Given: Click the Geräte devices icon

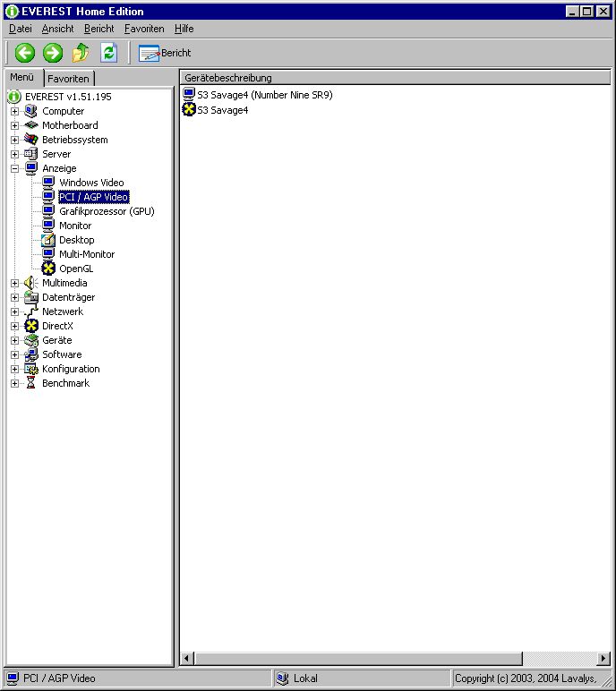Looking at the screenshot, I should click(x=30, y=340).
